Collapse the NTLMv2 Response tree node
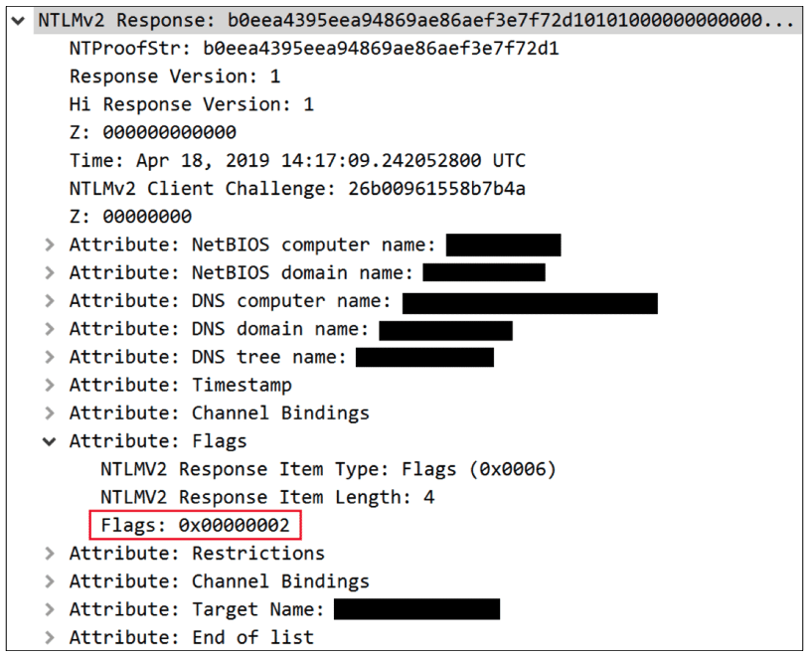The height and width of the screenshot is (657, 812). (20, 20)
